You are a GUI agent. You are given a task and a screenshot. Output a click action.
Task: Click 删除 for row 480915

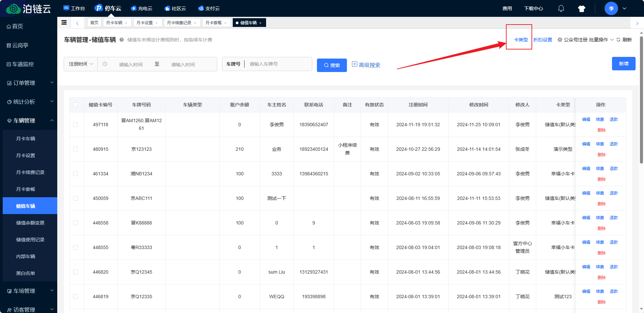click(x=602, y=155)
